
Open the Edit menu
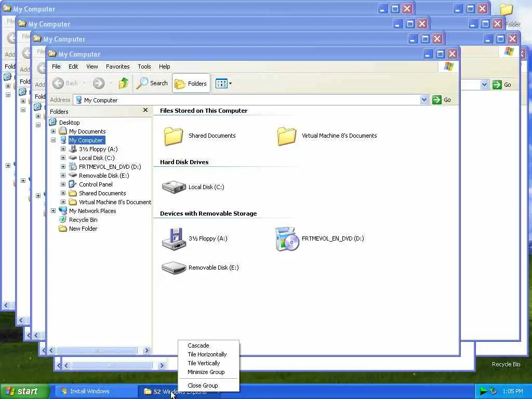(73, 66)
